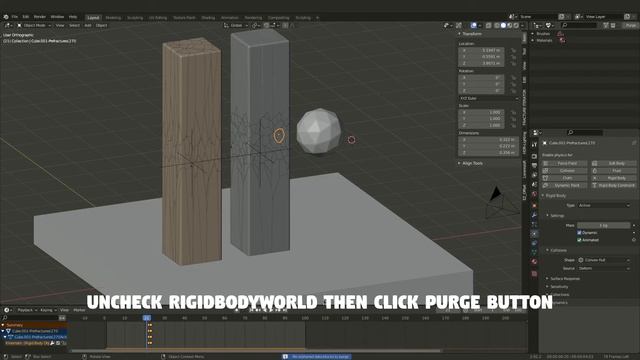Image resolution: width=640 pixels, height=360 pixels.
Task: Uncheck the Animated checkbox
Action: point(579,240)
